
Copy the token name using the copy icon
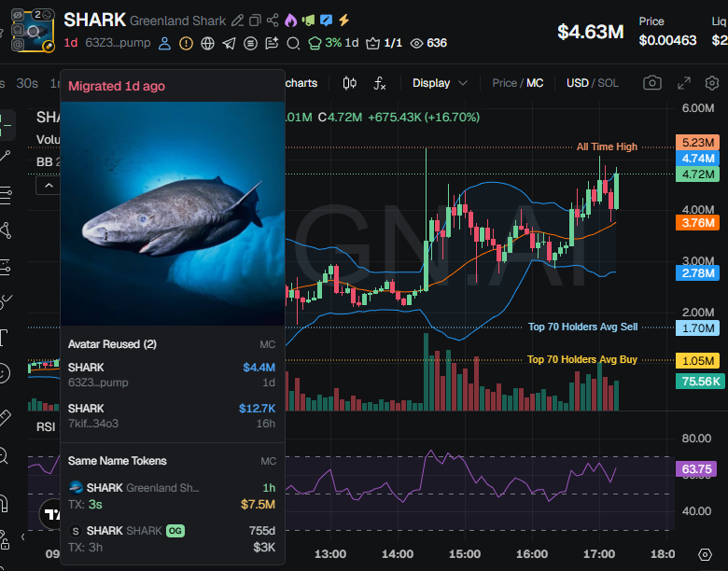(255, 21)
